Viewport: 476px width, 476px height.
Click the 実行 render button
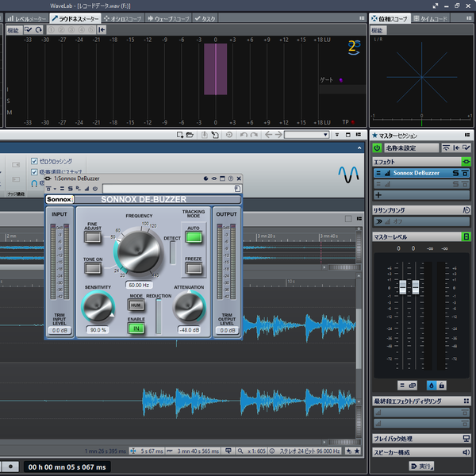(421, 466)
